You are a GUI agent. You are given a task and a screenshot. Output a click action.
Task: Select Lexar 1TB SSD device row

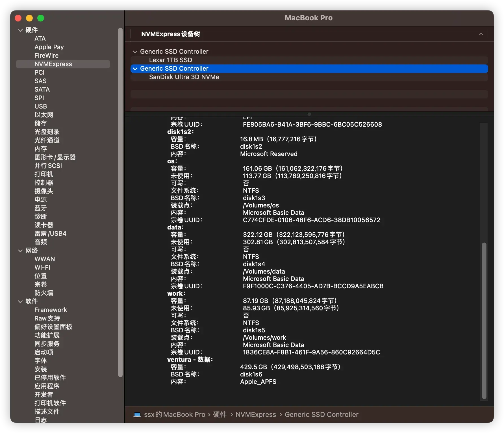309,60
